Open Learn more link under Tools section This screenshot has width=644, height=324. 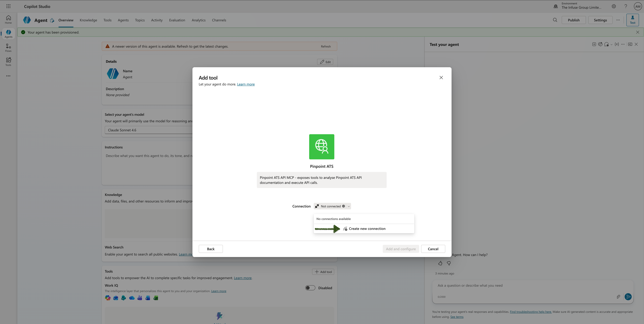(x=243, y=278)
